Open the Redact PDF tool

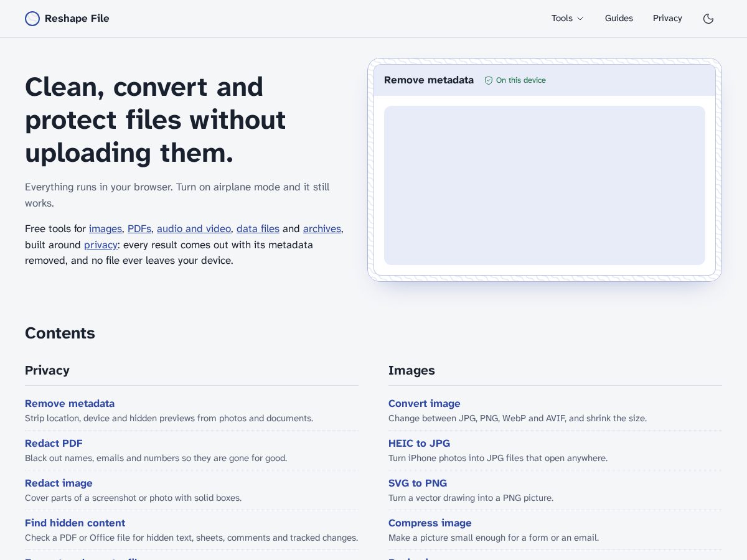tap(54, 443)
